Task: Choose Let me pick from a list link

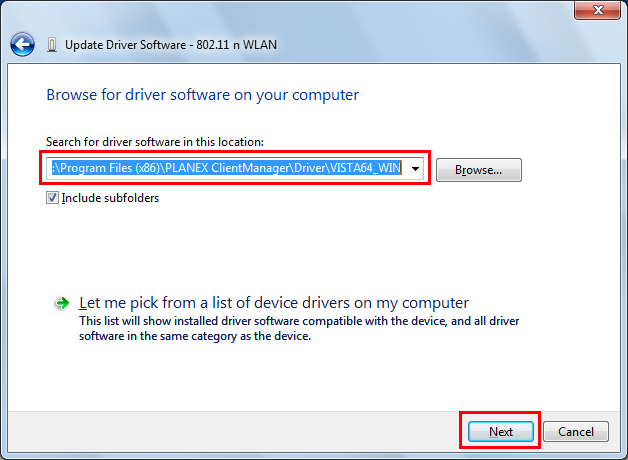Action: tap(274, 303)
